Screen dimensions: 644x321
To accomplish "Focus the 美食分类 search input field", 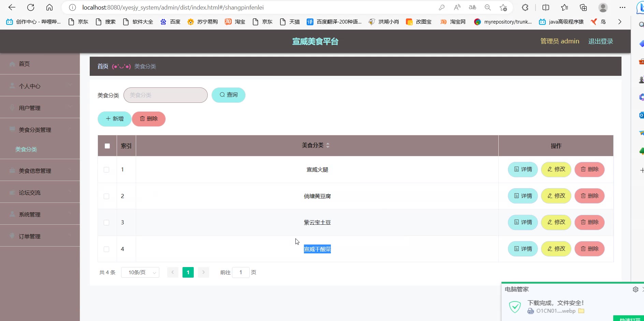I will coord(165,95).
